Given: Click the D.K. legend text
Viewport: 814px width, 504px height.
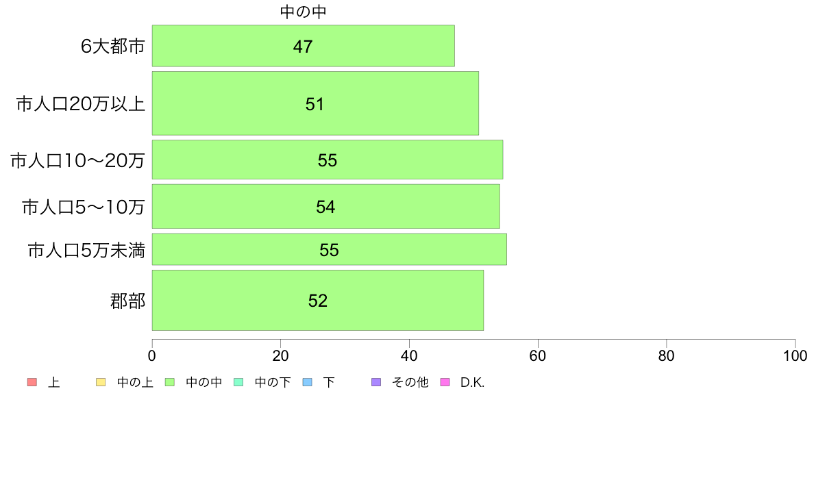Looking at the screenshot, I should (x=472, y=383).
